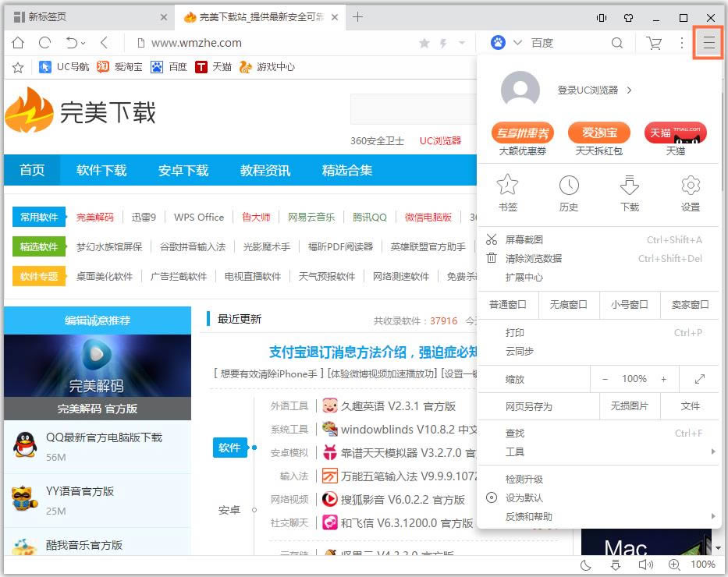Click the shopping cart icon in toolbar
The image size is (728, 577).
pos(654,43)
